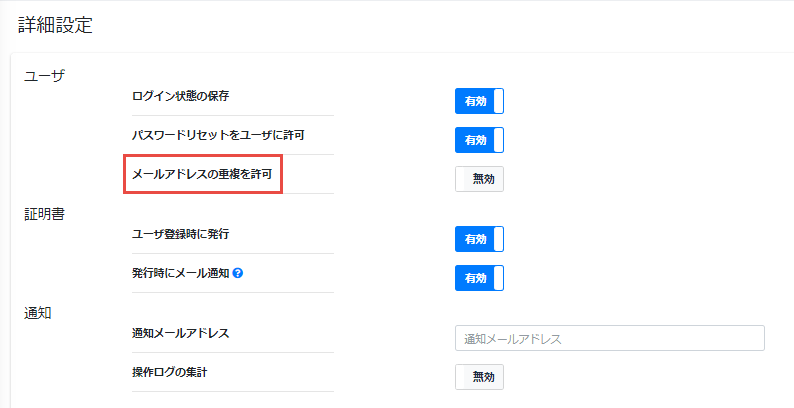This screenshot has width=794, height=408.
Task: Click the help icon beside 発行時にメール通知
Action: pyautogui.click(x=238, y=273)
